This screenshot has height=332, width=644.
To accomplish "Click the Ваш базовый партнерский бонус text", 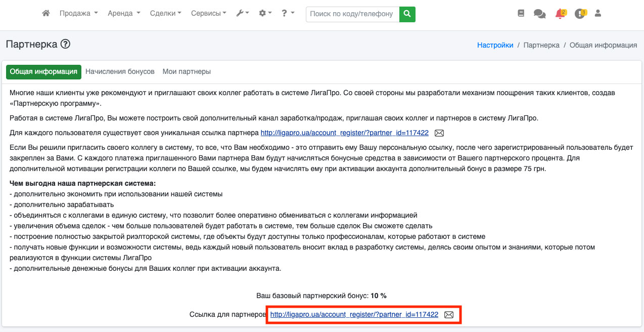I will tap(321, 296).
